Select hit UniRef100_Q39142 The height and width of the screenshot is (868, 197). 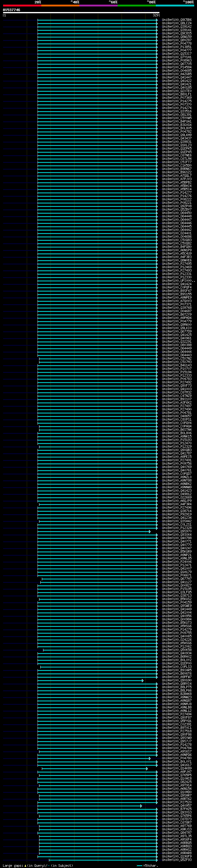176,26
